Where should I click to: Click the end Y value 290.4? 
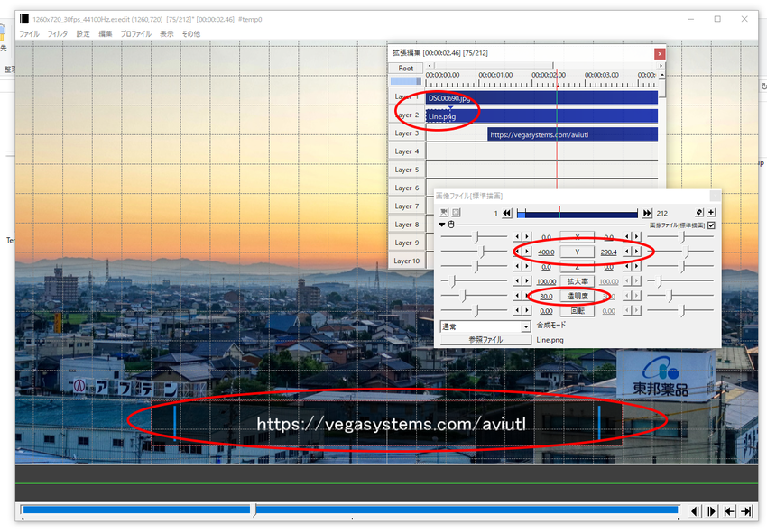[x=608, y=252]
